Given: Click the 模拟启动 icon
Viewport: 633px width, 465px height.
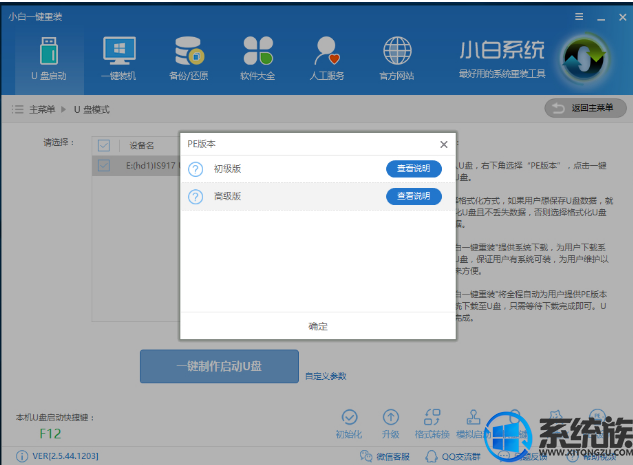Looking at the screenshot, I should point(473,424).
